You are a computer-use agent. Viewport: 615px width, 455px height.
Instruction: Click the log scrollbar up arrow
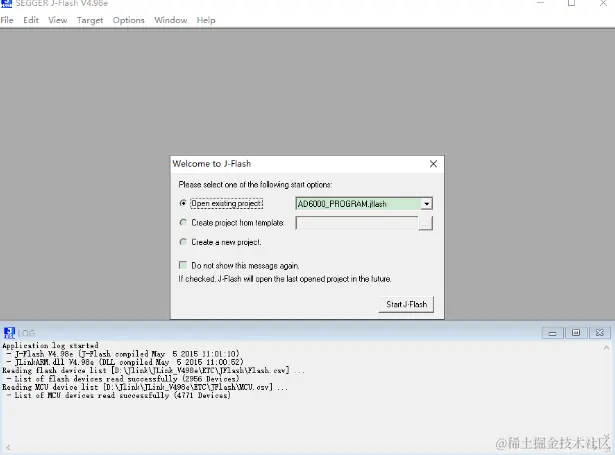606,348
